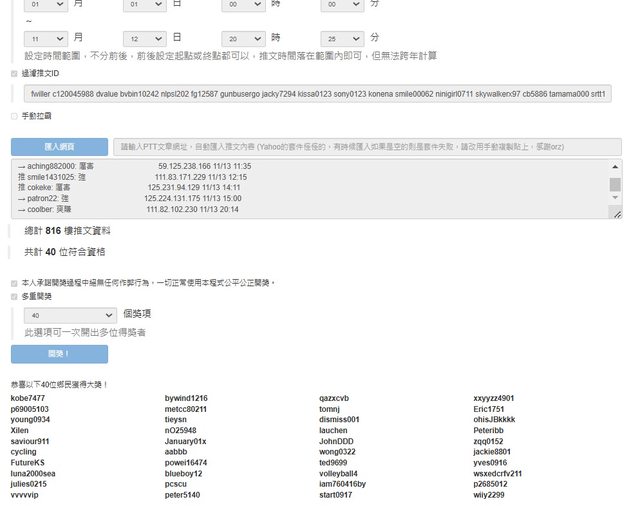Click the textarea resize handle
This screenshot has height=506, width=640.
[616, 214]
